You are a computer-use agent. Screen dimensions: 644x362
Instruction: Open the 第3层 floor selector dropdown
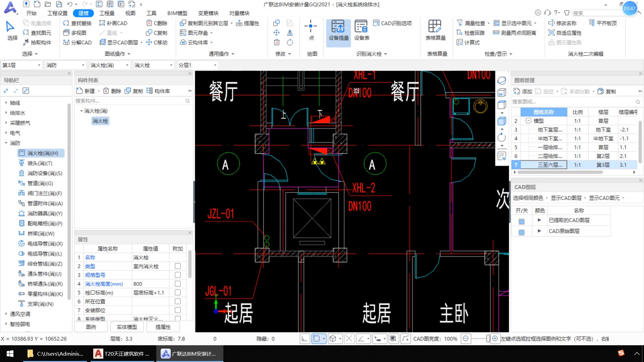point(38,65)
